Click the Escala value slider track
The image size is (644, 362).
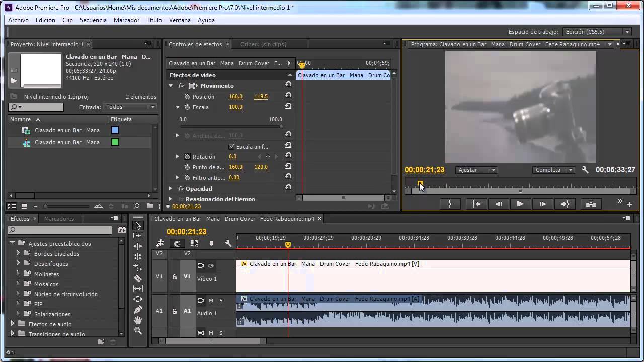pos(231,126)
